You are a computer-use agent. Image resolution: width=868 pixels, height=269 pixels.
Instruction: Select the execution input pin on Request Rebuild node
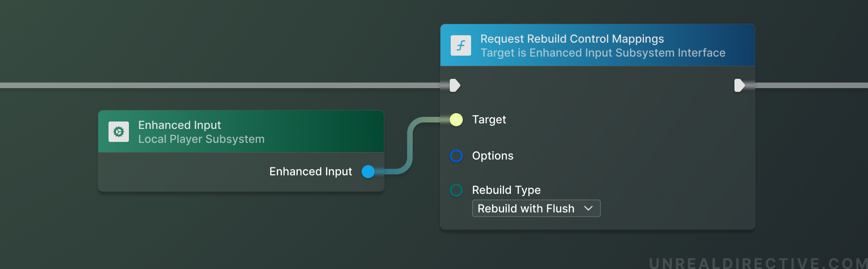(455, 85)
